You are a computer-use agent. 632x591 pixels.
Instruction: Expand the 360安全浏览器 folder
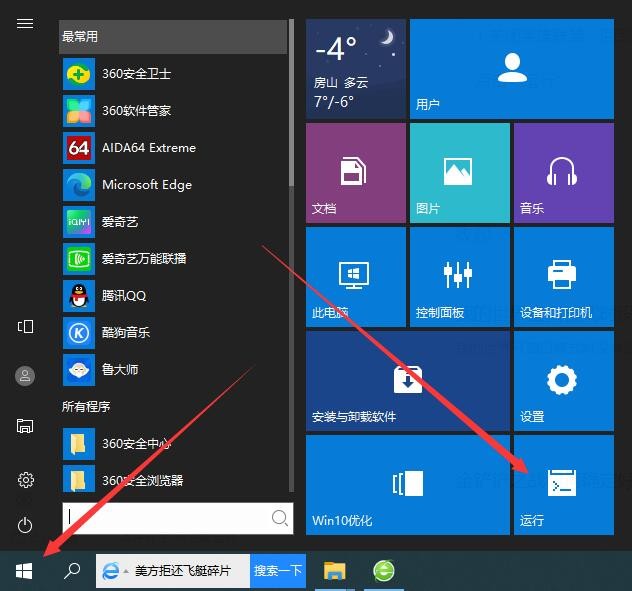point(173,480)
